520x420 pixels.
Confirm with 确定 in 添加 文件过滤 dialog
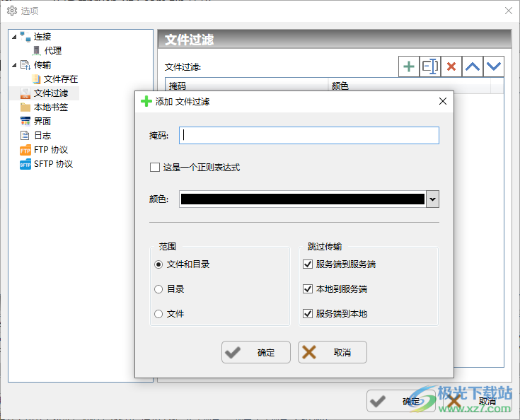pos(256,352)
